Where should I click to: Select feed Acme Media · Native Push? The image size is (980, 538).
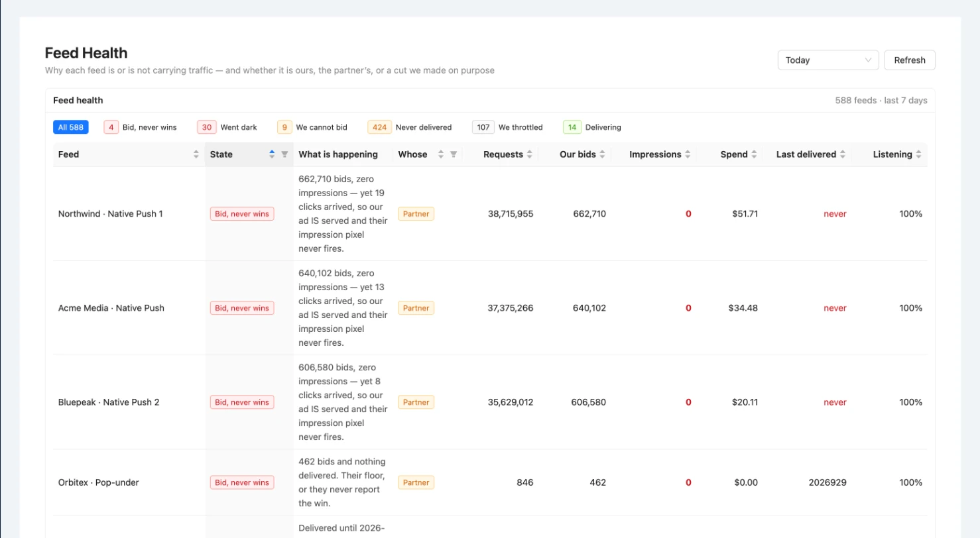click(111, 308)
